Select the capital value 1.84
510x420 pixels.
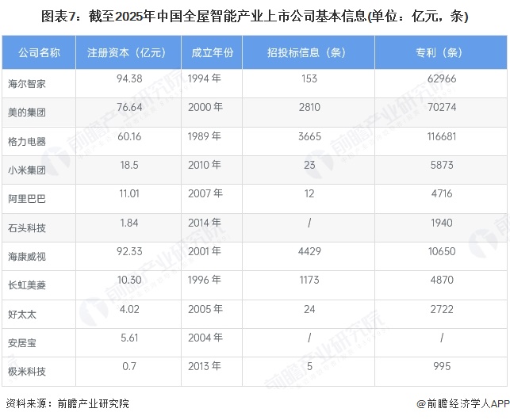coord(129,223)
